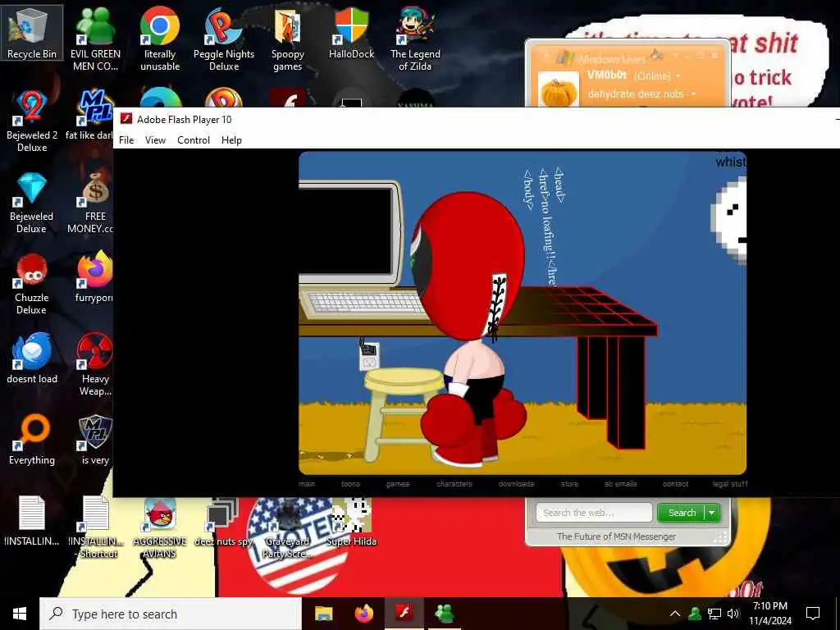This screenshot has height=630, width=840.
Task: Click the 'legal stuff' navigation link
Action: tap(729, 484)
